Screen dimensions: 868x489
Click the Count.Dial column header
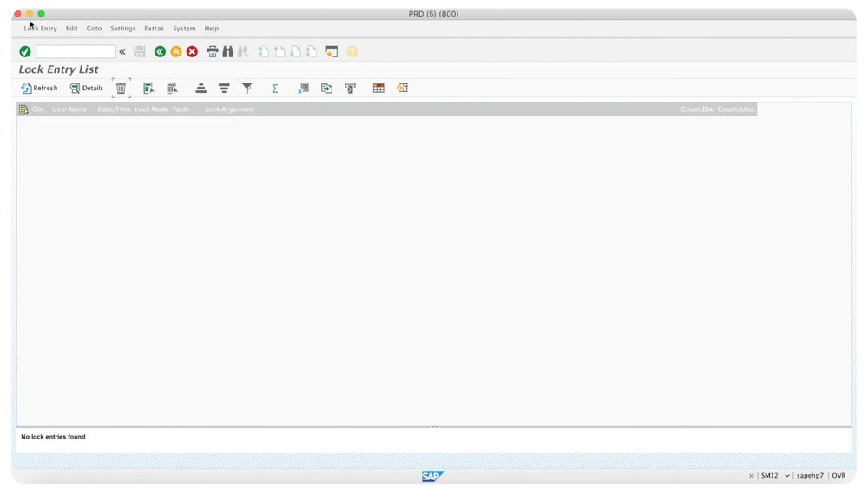698,109
